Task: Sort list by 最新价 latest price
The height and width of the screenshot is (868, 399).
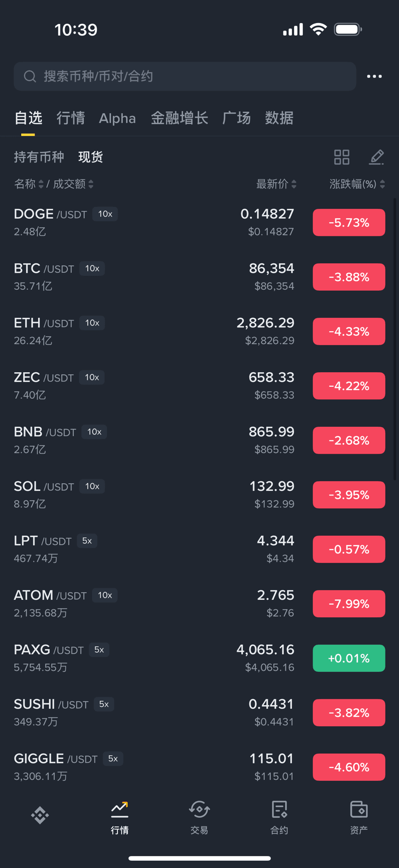Action: pyautogui.click(x=276, y=184)
